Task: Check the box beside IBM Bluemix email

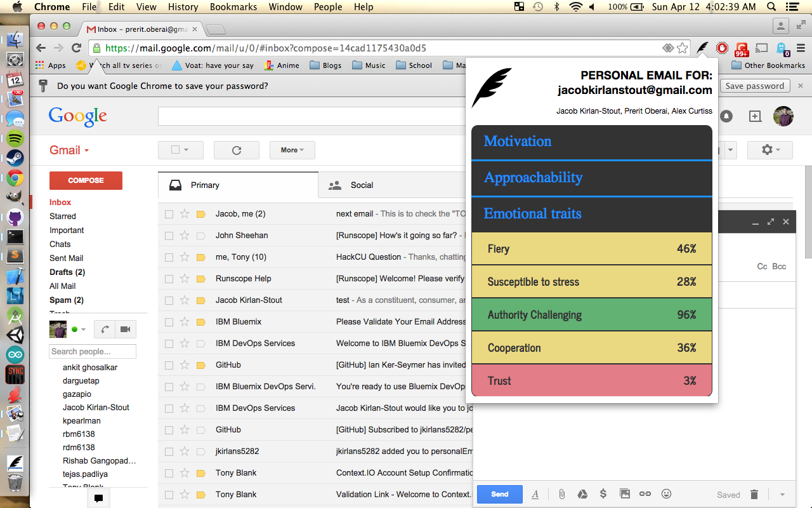Action: 169,322
